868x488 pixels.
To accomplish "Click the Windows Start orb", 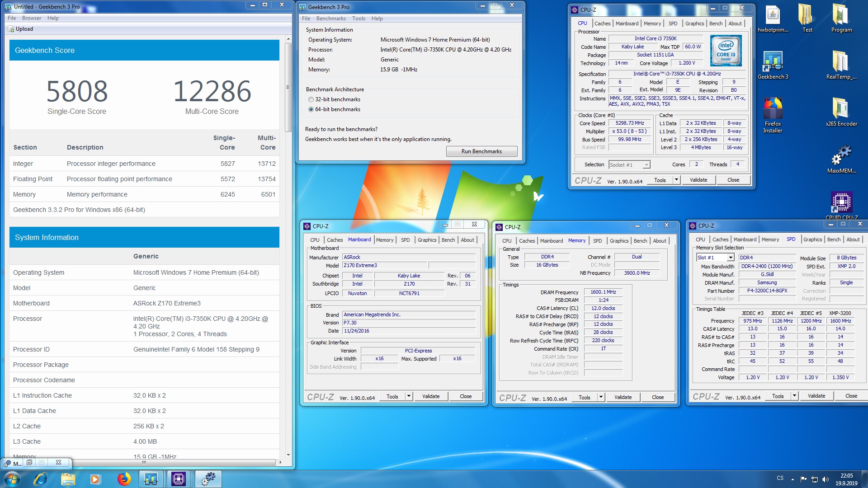I will click(x=12, y=479).
